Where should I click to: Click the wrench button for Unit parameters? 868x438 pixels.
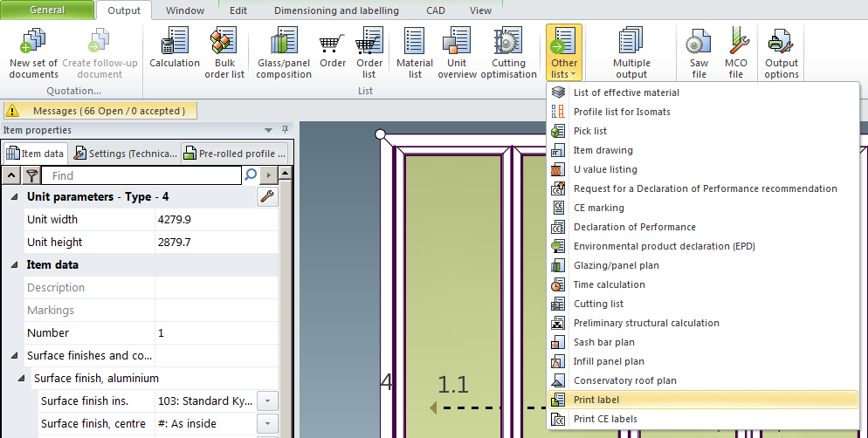pos(268,197)
